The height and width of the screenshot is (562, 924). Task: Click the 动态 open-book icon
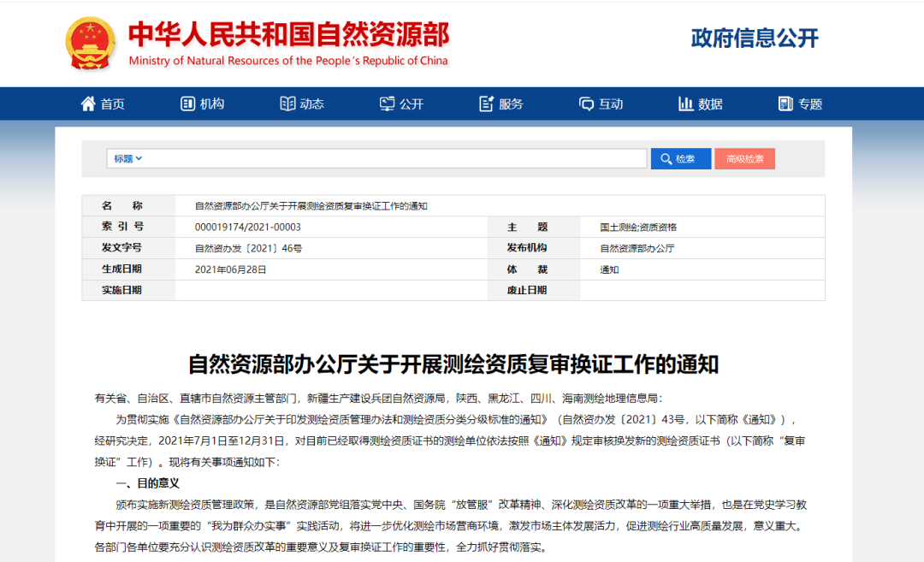(x=287, y=104)
